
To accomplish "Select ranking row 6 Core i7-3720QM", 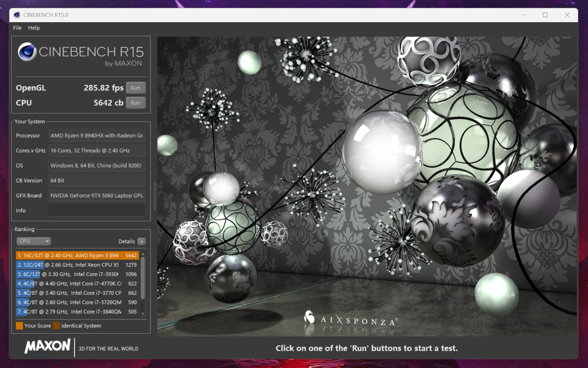I will pyautogui.click(x=77, y=302).
